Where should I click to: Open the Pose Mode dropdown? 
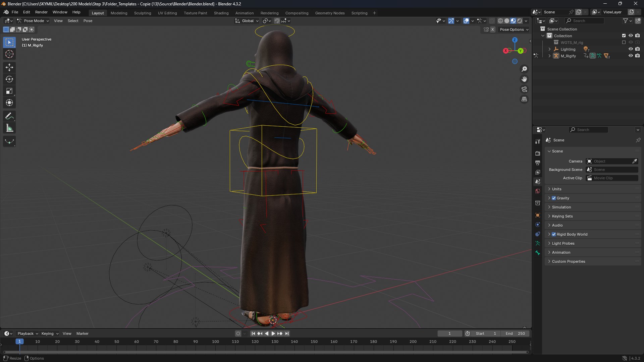pos(33,21)
